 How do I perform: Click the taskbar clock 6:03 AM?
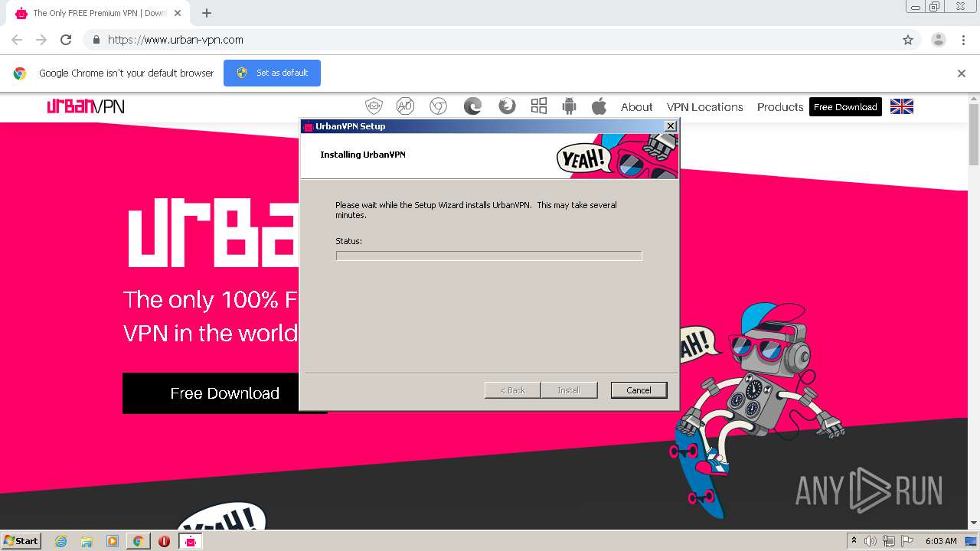[941, 541]
